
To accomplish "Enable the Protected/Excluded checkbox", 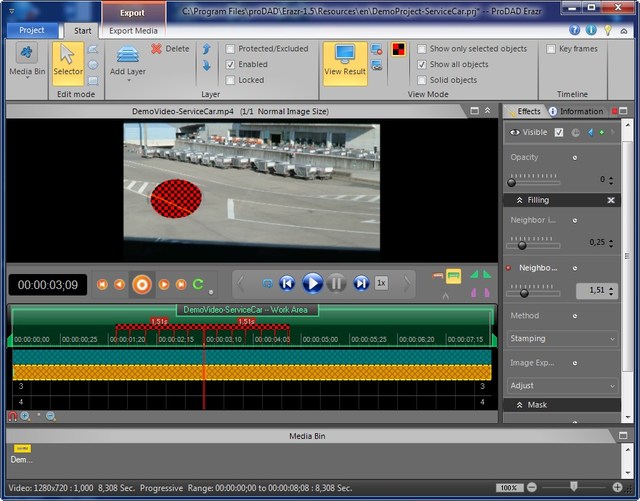I will pyautogui.click(x=232, y=48).
